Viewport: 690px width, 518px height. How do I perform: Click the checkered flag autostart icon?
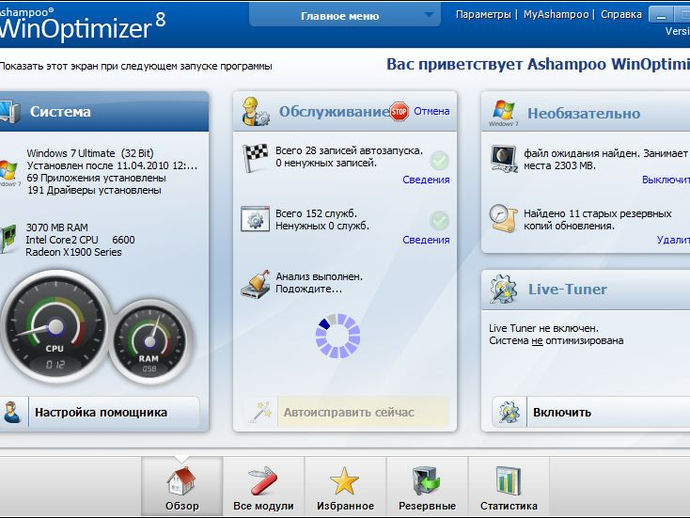pos(255,158)
